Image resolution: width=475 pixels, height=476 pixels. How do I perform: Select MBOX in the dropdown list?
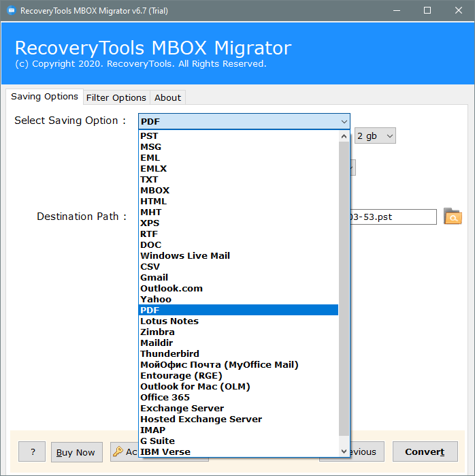pos(239,191)
